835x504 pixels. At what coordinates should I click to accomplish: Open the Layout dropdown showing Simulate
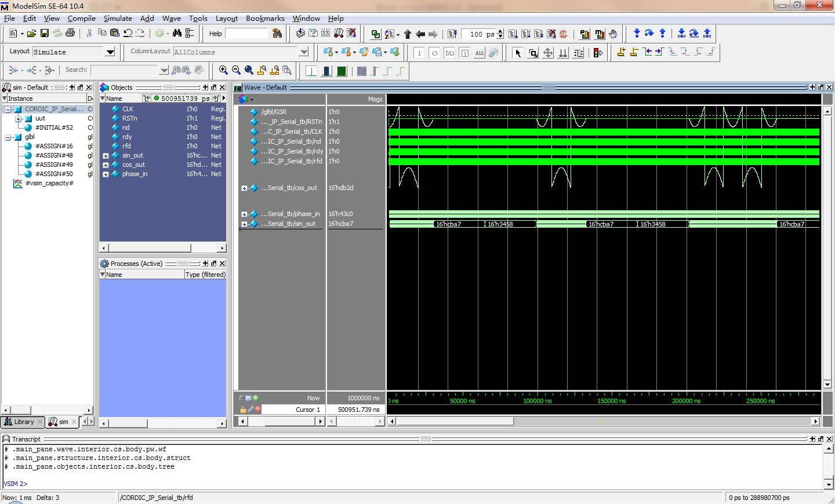[x=110, y=52]
